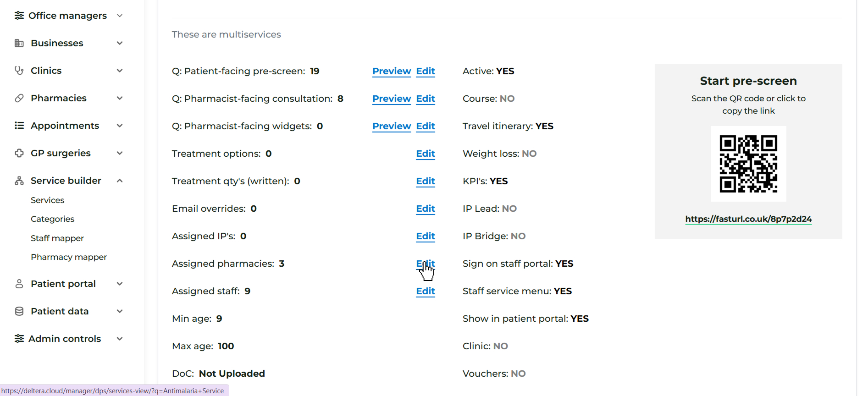Expand the Appointments menu chevron
This screenshot has height=396, width=868.
(120, 126)
